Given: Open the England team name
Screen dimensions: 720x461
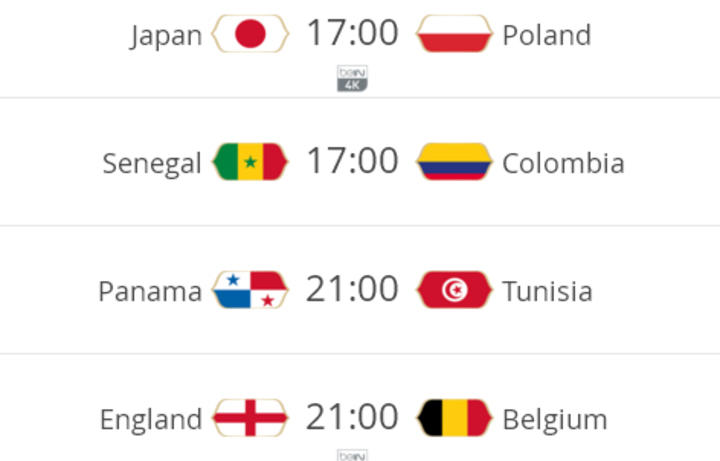Looking at the screenshot, I should pyautogui.click(x=151, y=420).
